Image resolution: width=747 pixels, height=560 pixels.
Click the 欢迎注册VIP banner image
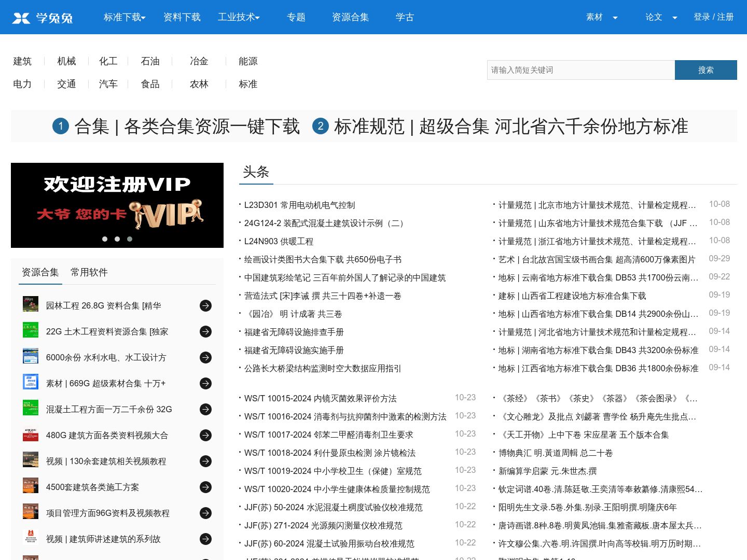pos(117,205)
